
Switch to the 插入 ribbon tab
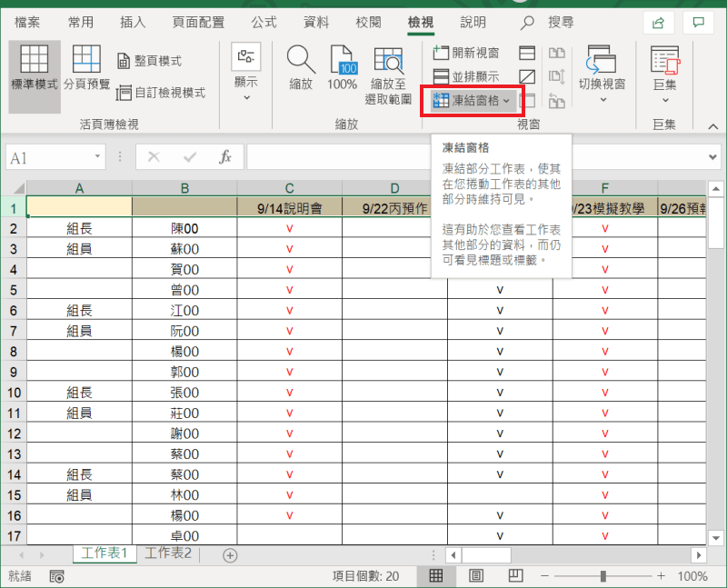134,22
